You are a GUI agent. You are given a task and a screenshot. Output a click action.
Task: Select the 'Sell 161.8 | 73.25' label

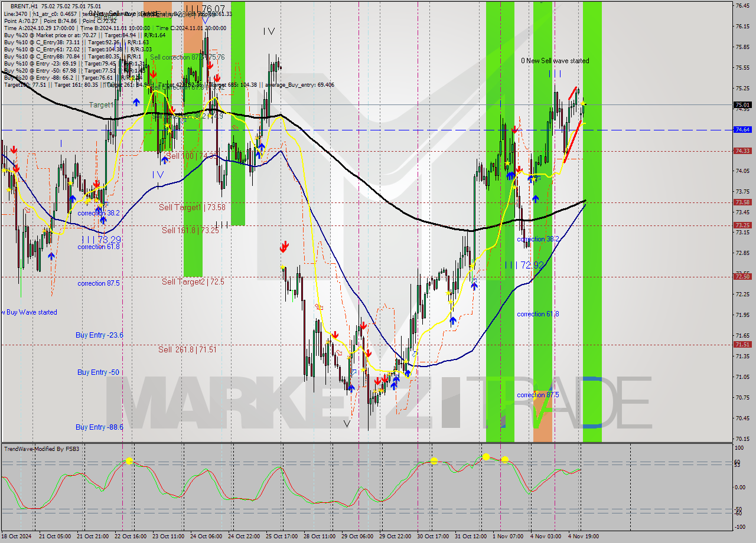(190, 230)
